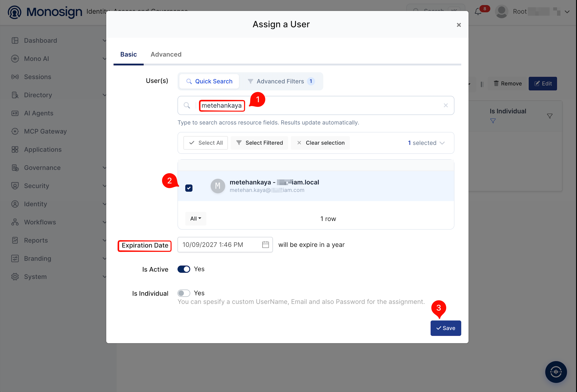Open the All rows dropdown
Image resolution: width=577 pixels, height=392 pixels.
coord(196,219)
